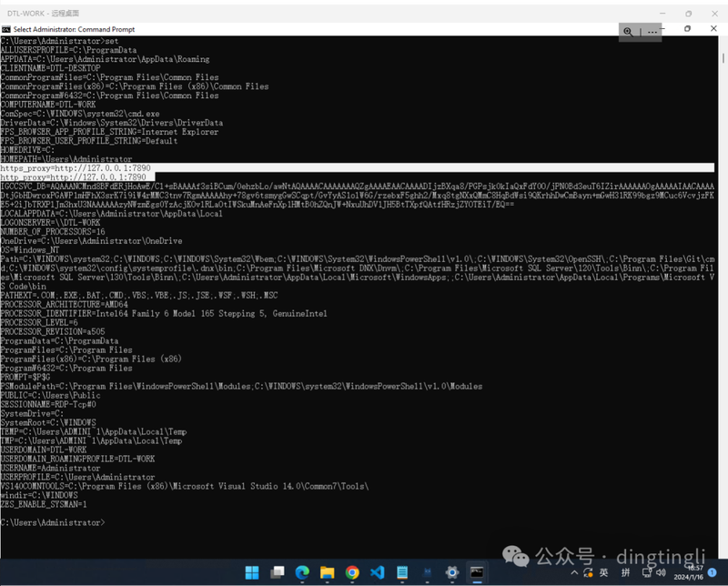Open the three-dots more options menu
This screenshot has width=728, height=586.
pos(652,32)
